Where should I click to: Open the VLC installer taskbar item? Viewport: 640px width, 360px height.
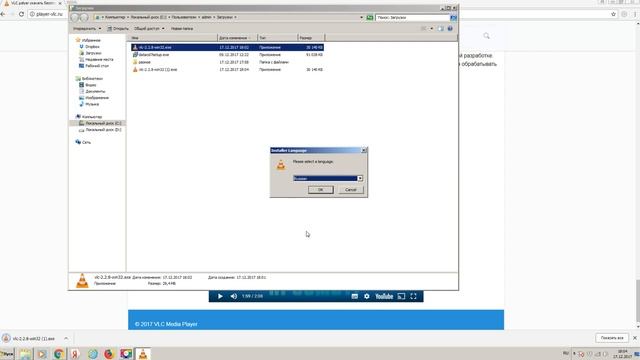tap(143, 354)
